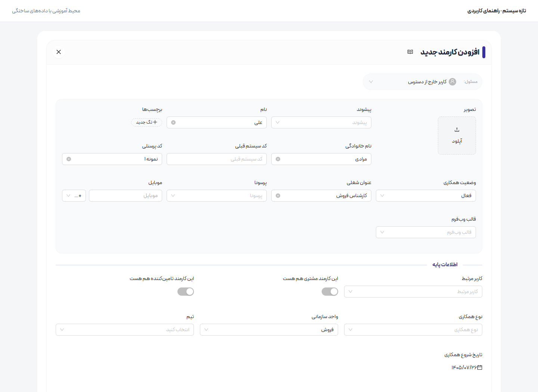
Task: Toggle این کارمند مشتری هم هست switch
Action: pyautogui.click(x=330, y=292)
